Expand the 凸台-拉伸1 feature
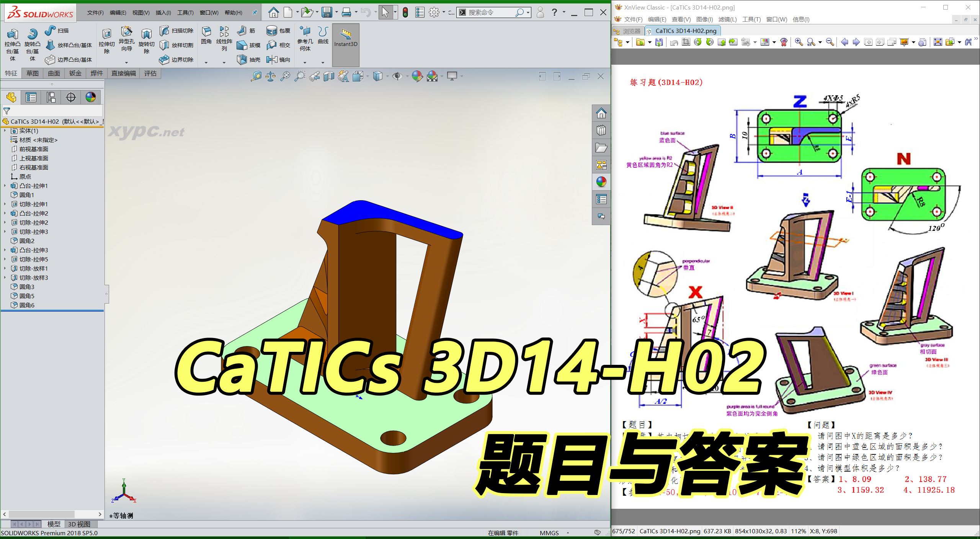 click(x=5, y=186)
